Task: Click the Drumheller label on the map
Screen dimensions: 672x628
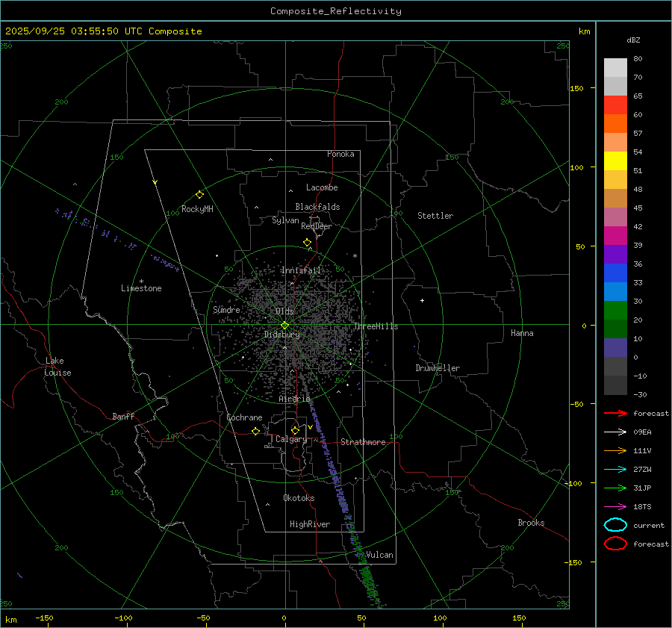Action: pyautogui.click(x=438, y=368)
